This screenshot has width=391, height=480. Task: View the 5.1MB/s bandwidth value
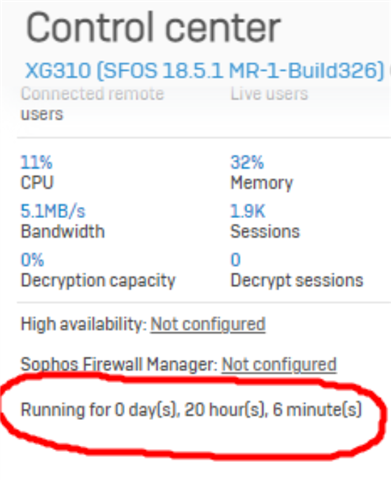53,211
